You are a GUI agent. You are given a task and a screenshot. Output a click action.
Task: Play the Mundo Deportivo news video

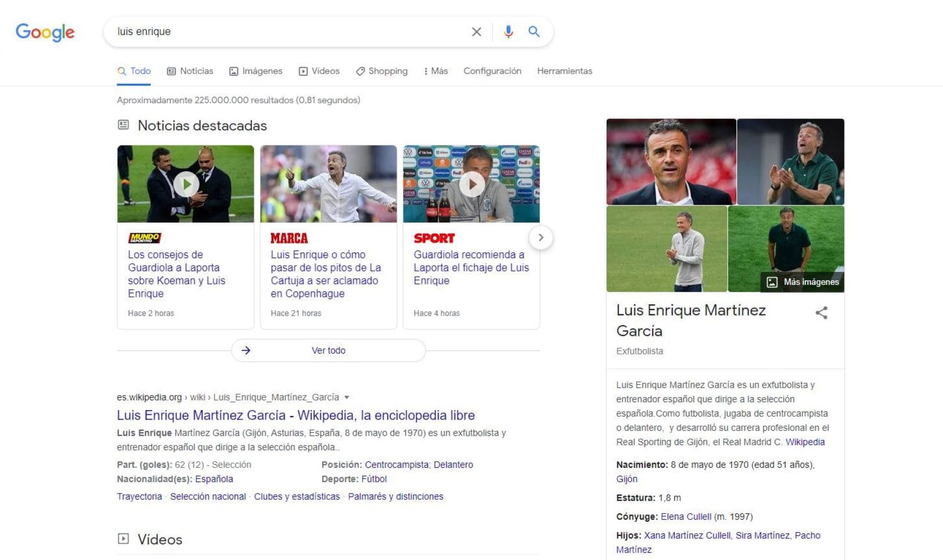[187, 183]
